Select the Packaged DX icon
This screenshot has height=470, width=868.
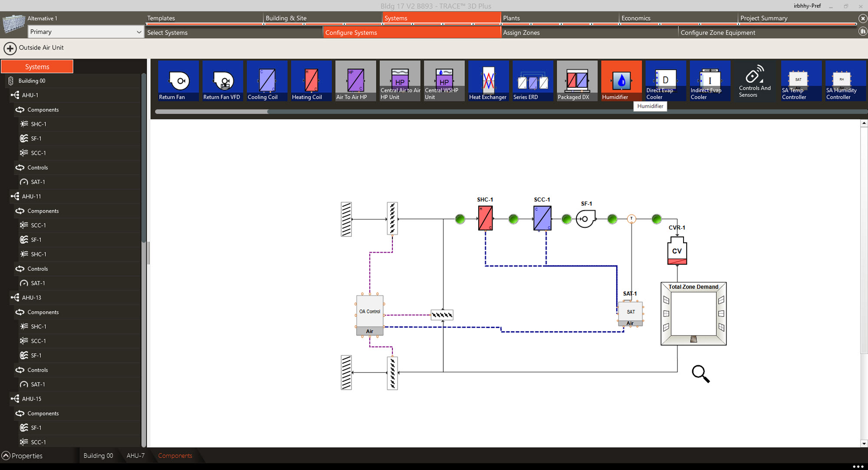(576, 80)
